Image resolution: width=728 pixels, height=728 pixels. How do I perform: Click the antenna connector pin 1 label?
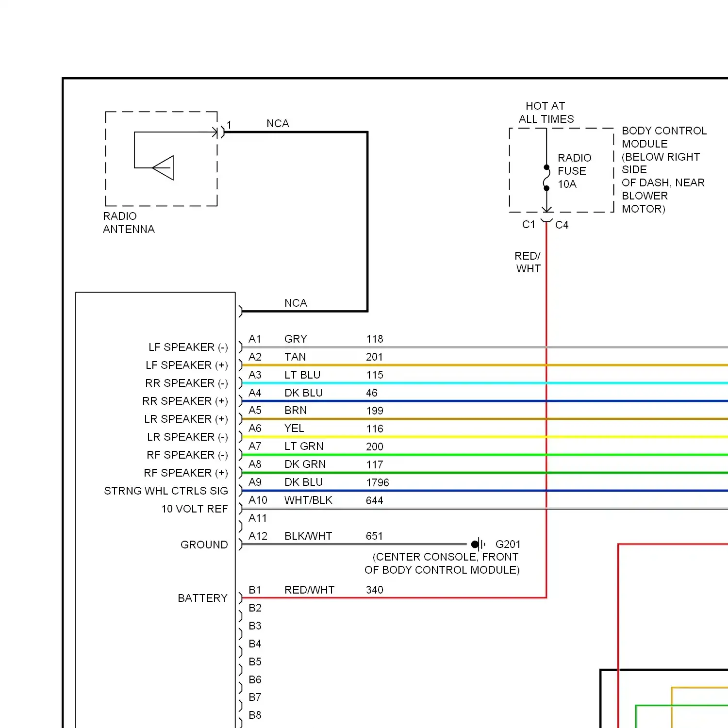230,125
